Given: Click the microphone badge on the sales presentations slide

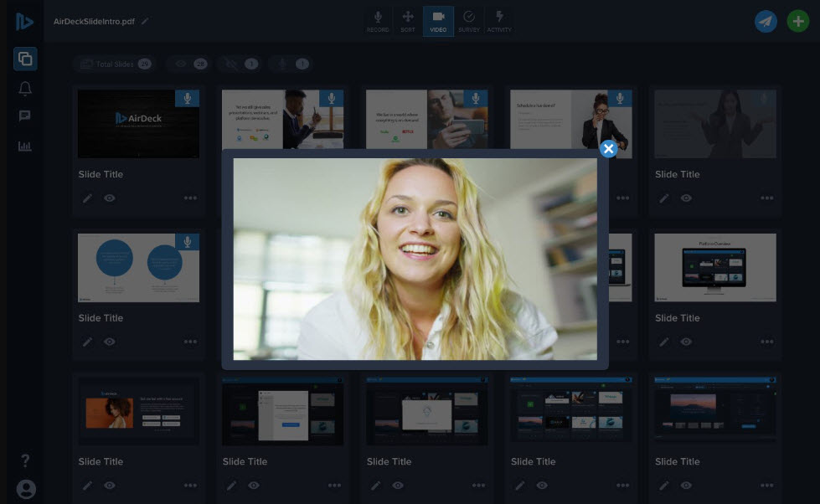Looking at the screenshot, I should (332, 98).
